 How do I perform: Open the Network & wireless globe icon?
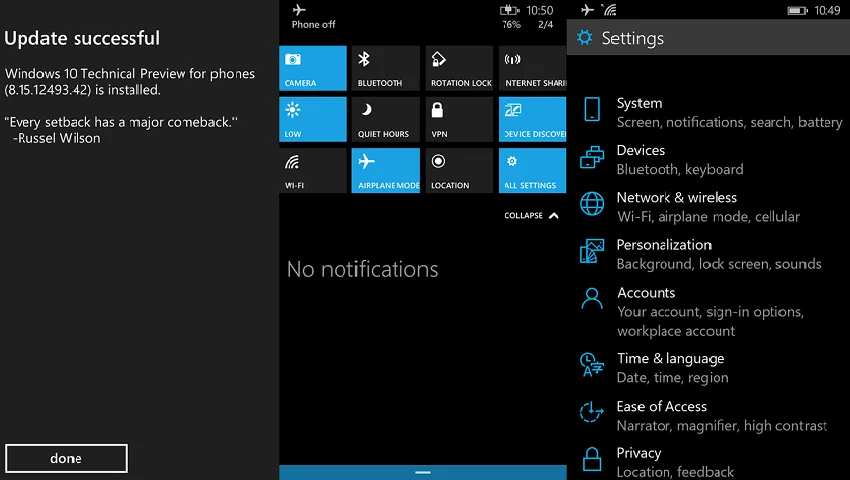592,204
